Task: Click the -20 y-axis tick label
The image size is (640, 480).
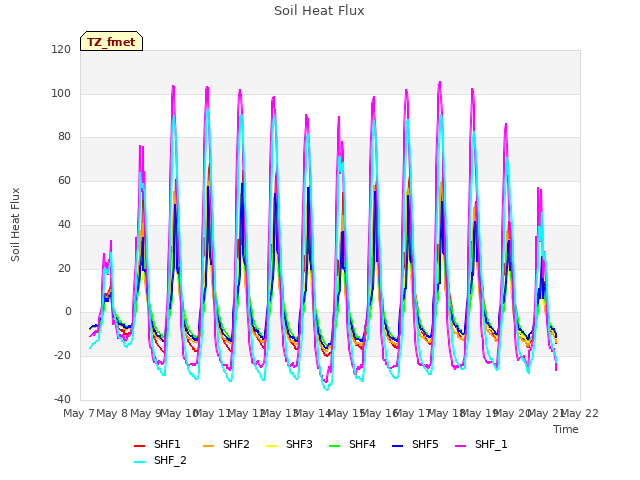Action: [x=62, y=356]
